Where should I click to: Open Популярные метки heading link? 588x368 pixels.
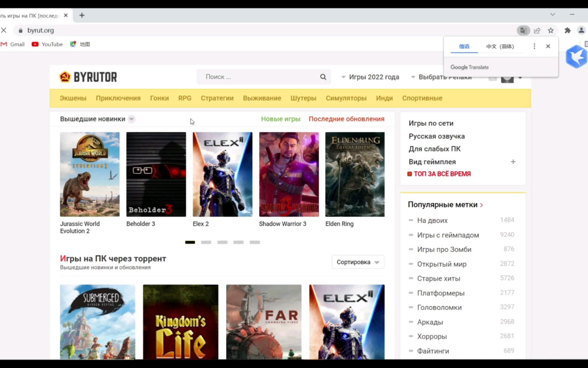[x=445, y=205]
